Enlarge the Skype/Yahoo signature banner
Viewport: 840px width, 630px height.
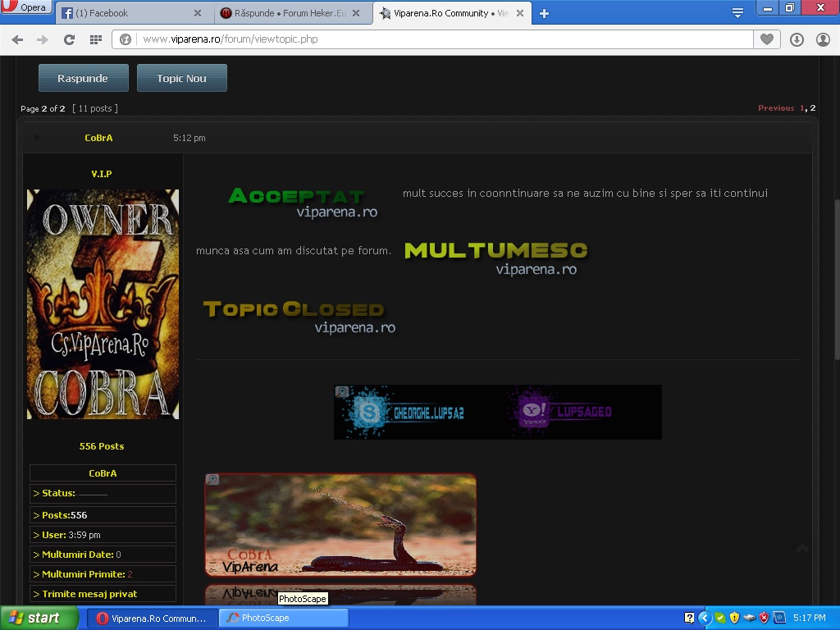tap(342, 391)
